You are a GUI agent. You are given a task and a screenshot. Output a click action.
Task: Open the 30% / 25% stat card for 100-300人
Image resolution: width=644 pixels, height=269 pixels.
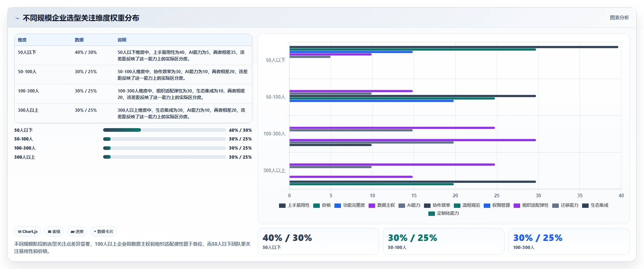pyautogui.click(x=569, y=241)
